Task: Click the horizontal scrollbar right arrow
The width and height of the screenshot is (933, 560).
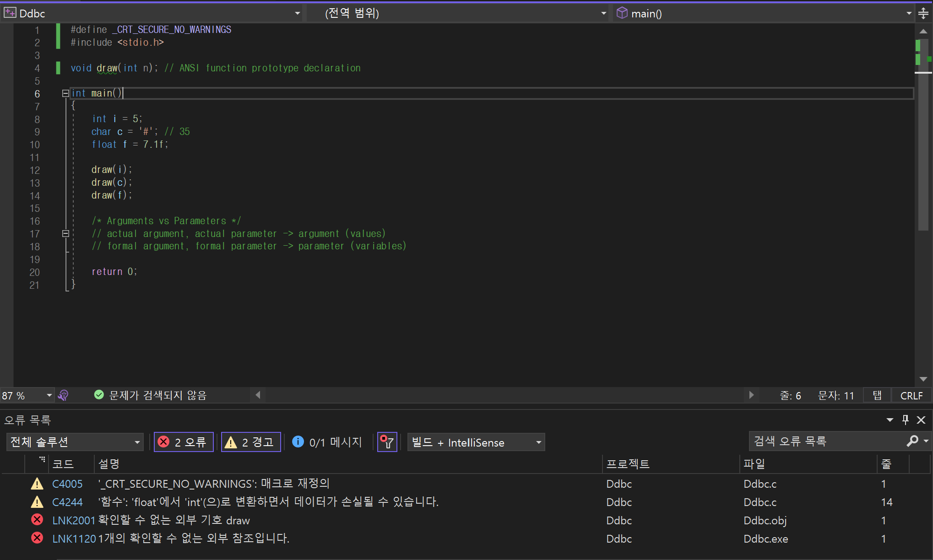Action: 751,395
